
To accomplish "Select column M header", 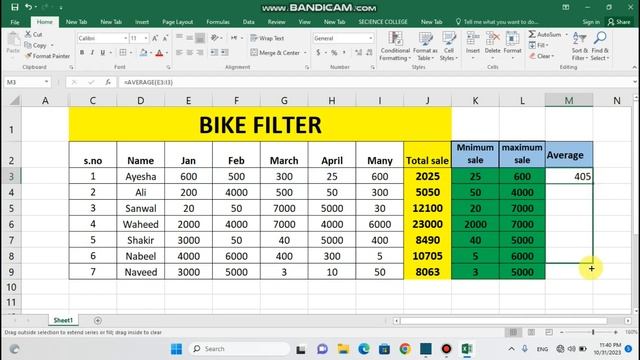I will click(569, 100).
